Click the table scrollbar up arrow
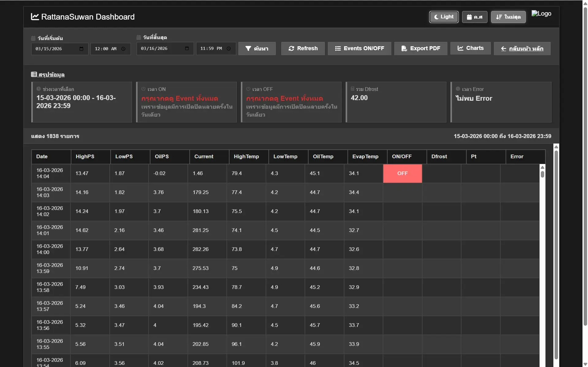588x367 pixels. (542, 167)
